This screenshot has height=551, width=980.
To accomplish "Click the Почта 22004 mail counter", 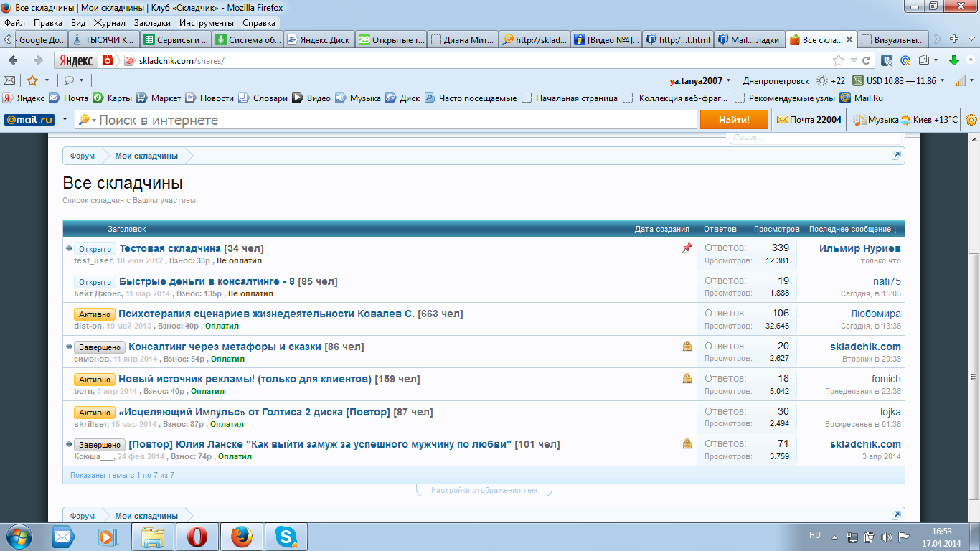I will (x=809, y=120).
